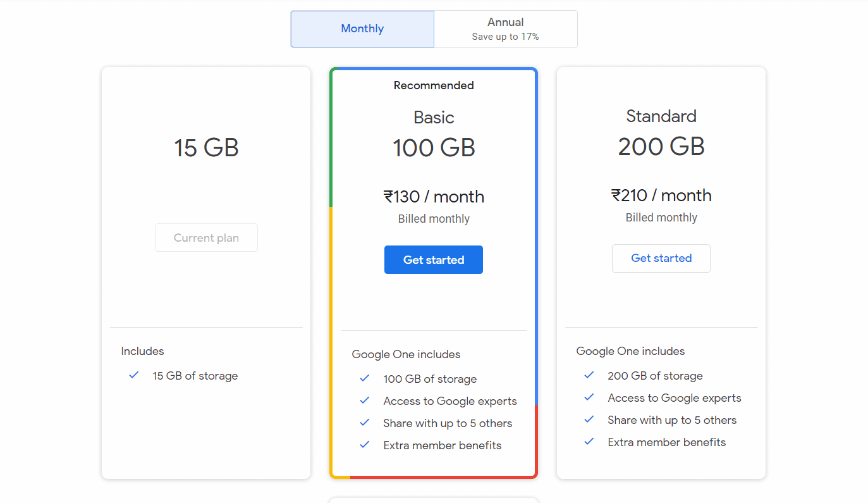Click "Google One includes" in the Basic card
This screenshot has height=503, width=868.
[406, 354]
